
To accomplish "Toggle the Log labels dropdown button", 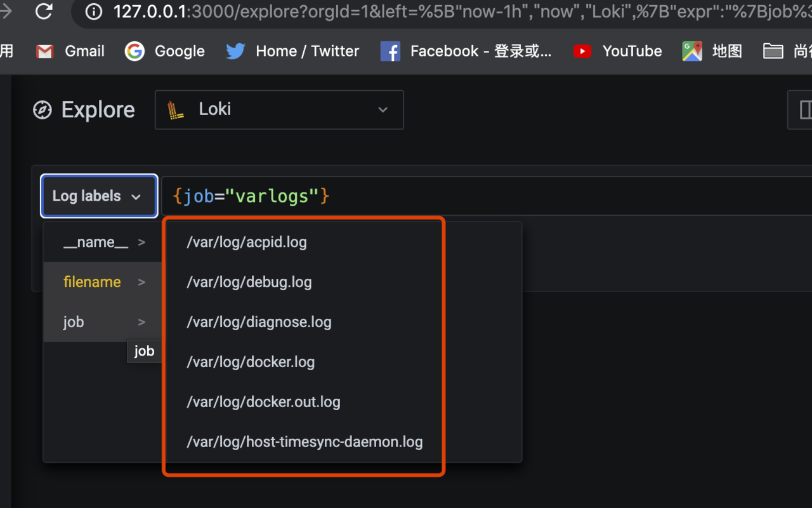I will tap(98, 196).
